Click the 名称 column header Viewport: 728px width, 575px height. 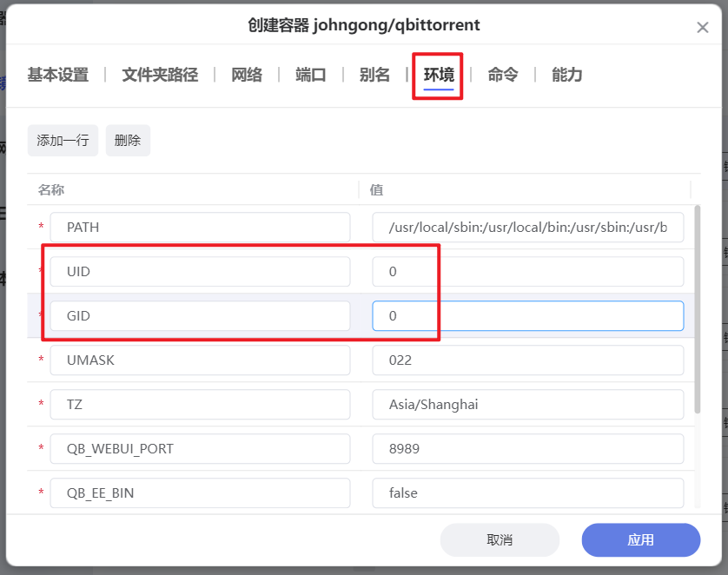51,189
